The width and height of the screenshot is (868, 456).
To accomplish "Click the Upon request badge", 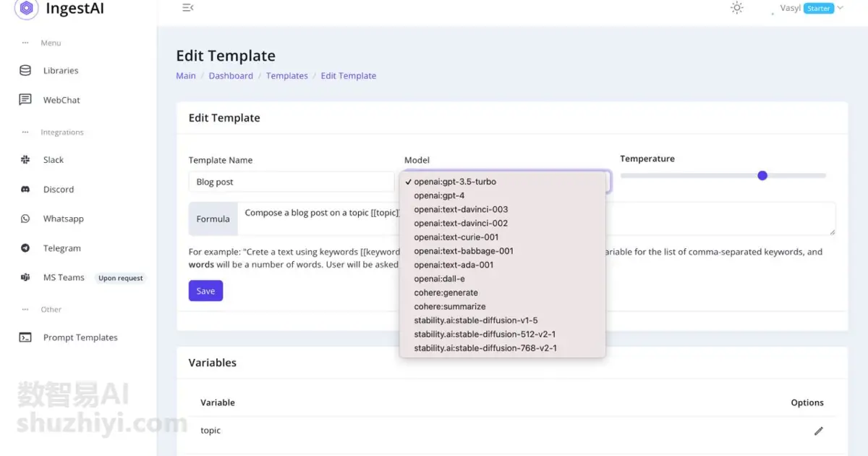I will 121,278.
